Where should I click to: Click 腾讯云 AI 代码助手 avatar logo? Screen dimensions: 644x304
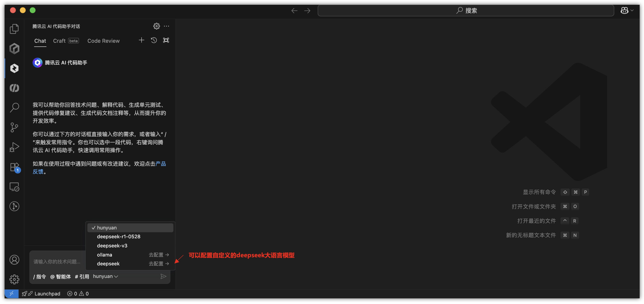pos(37,62)
